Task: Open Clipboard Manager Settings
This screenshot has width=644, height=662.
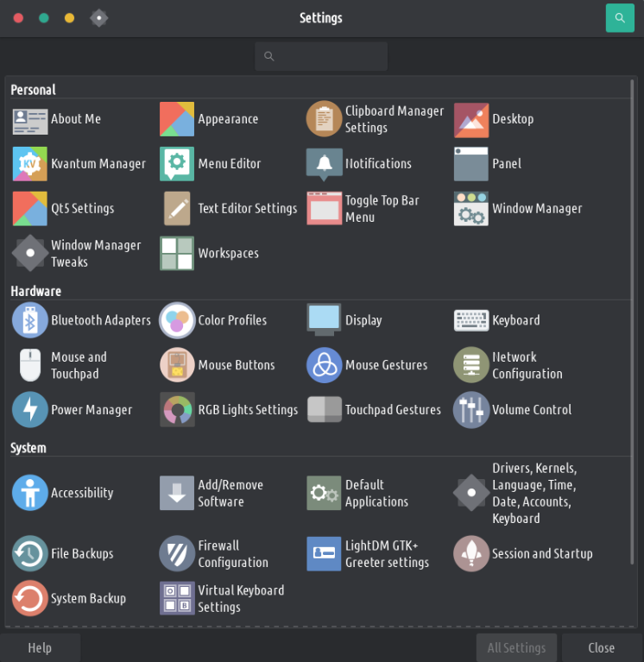Action: pyautogui.click(x=325, y=119)
